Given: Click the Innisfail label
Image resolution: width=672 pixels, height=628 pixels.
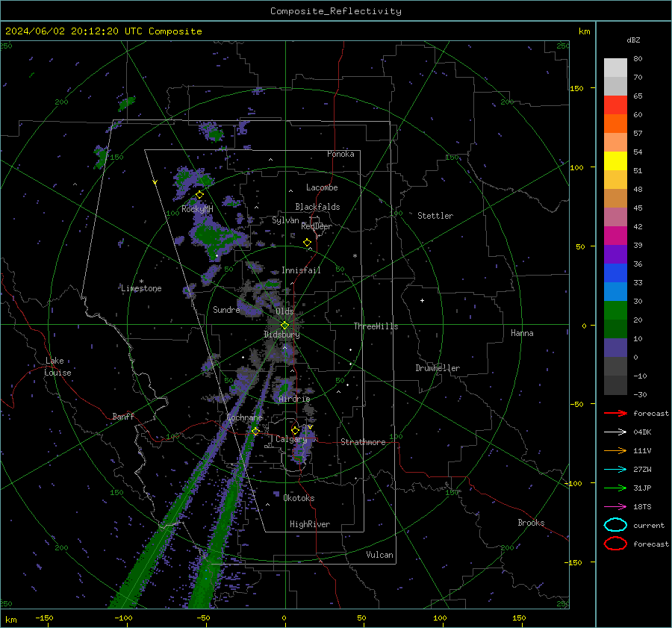Looking at the screenshot, I should pyautogui.click(x=301, y=270).
